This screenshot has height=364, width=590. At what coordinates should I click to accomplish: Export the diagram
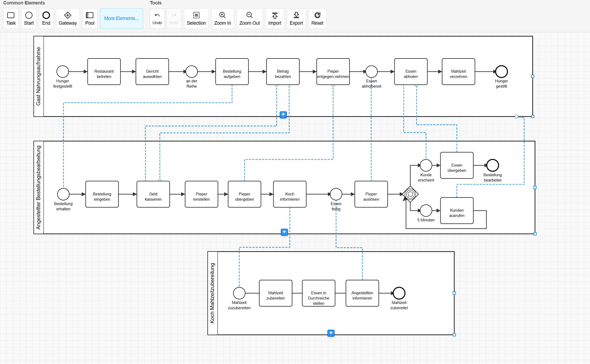pyautogui.click(x=296, y=19)
